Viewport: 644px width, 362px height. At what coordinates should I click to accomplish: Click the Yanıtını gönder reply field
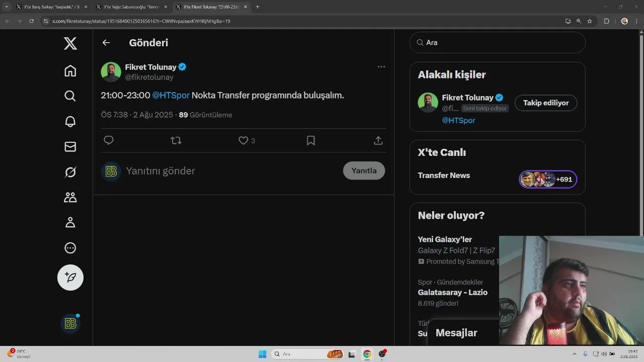231,171
